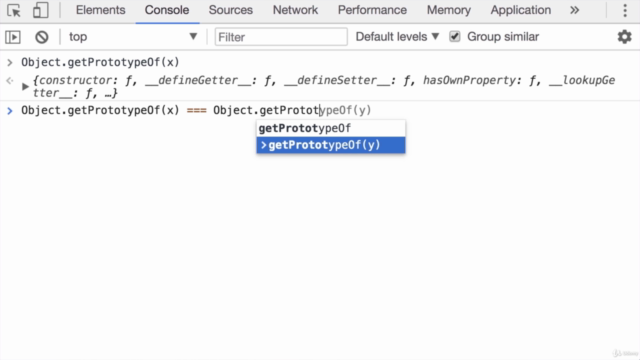Show the console sidebar

click(13, 37)
